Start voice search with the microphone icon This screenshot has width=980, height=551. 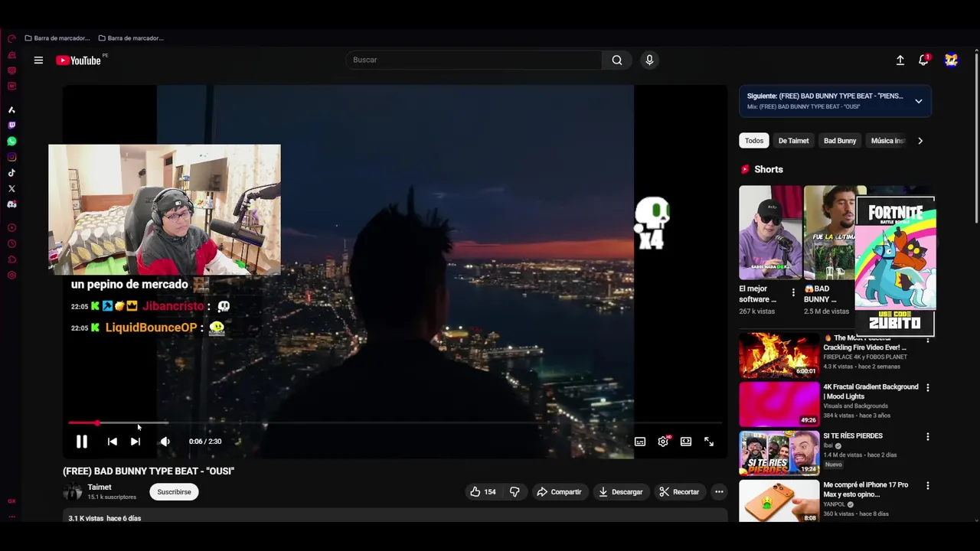[x=649, y=60]
